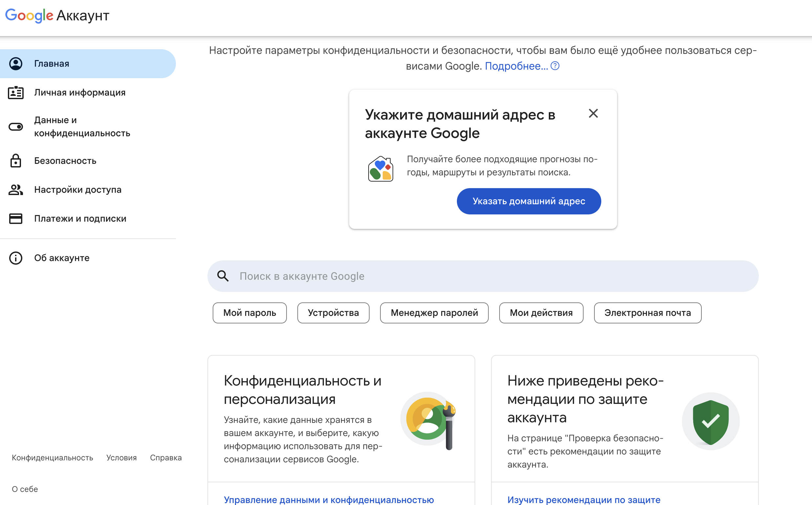The image size is (812, 505).
Task: Go to the Безопасность menu section
Action: tap(65, 161)
